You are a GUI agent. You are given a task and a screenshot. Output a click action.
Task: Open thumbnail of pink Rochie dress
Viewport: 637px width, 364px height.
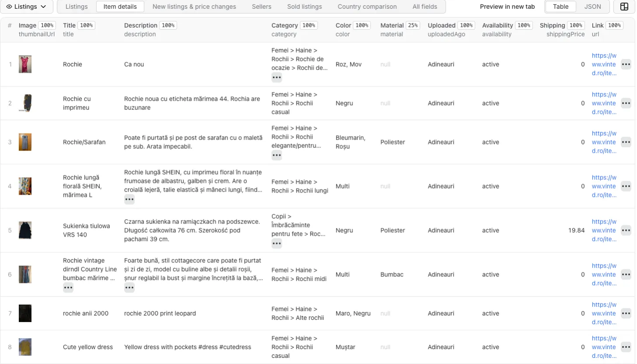pyautogui.click(x=25, y=64)
